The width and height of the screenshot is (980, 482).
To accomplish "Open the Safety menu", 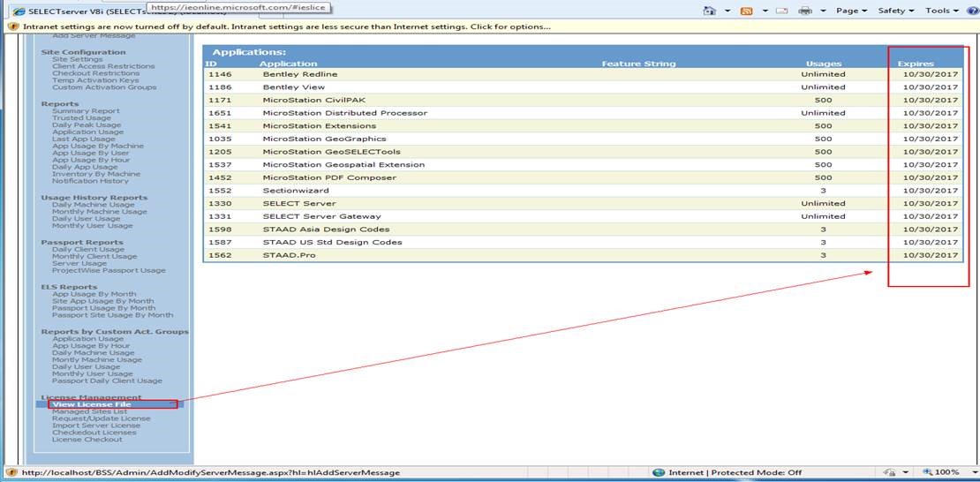I will coord(895,11).
